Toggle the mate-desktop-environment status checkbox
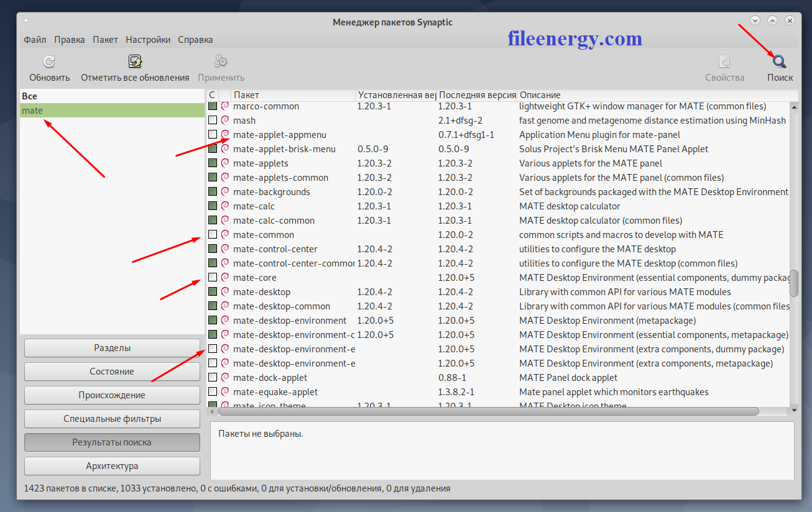 (213, 320)
